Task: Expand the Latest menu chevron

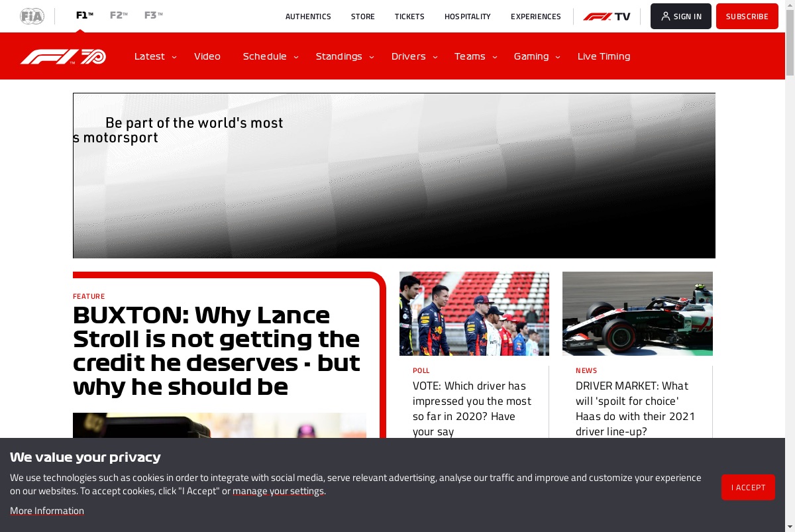Action: tap(174, 57)
